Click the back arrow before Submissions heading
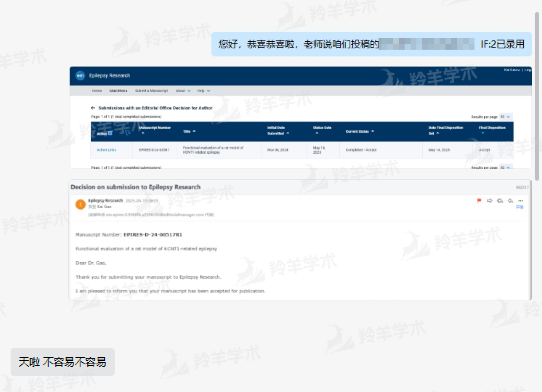 (93, 108)
